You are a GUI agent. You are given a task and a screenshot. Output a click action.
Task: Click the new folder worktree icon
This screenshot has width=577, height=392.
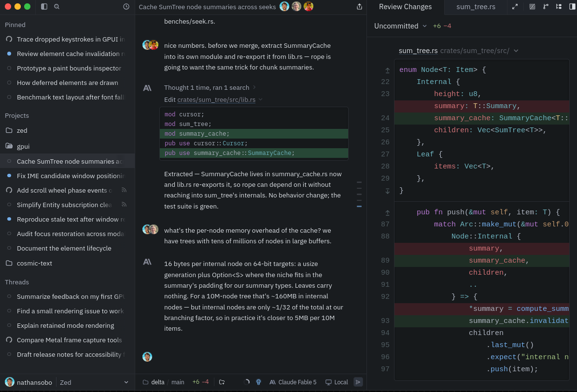coord(222,382)
